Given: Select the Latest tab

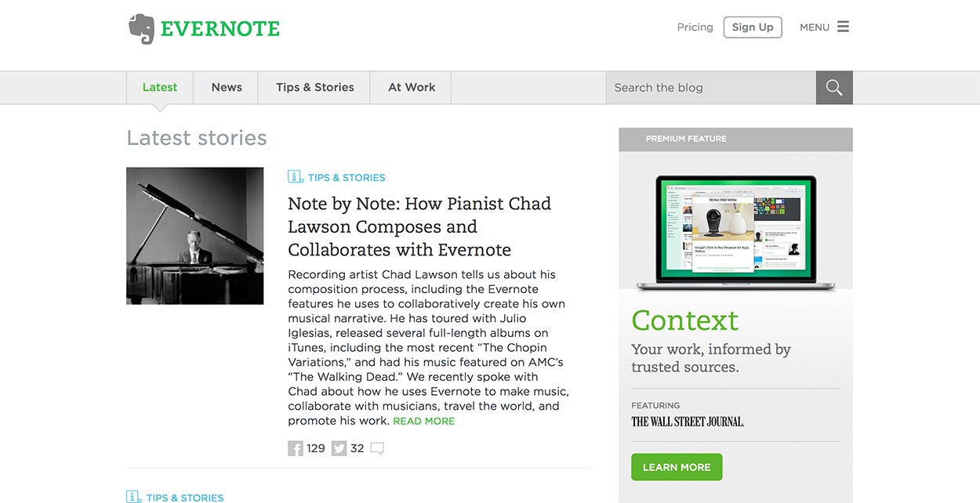Looking at the screenshot, I should pyautogui.click(x=160, y=88).
